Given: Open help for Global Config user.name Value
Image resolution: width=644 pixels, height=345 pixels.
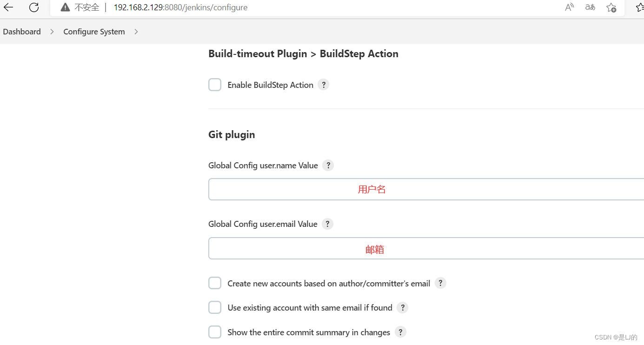Looking at the screenshot, I should (328, 165).
